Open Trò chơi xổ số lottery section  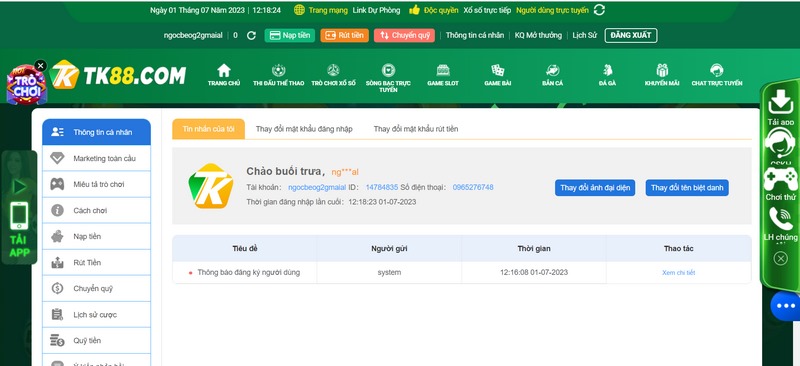click(x=333, y=75)
